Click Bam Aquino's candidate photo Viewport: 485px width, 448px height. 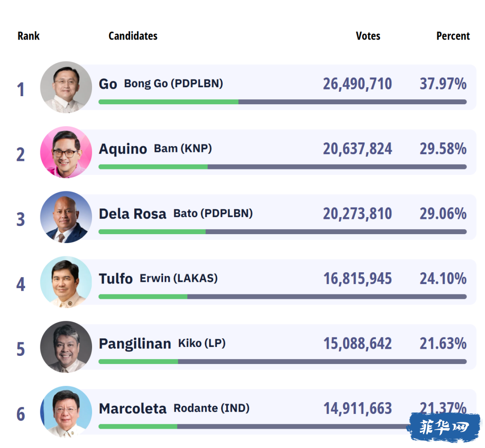tap(66, 152)
